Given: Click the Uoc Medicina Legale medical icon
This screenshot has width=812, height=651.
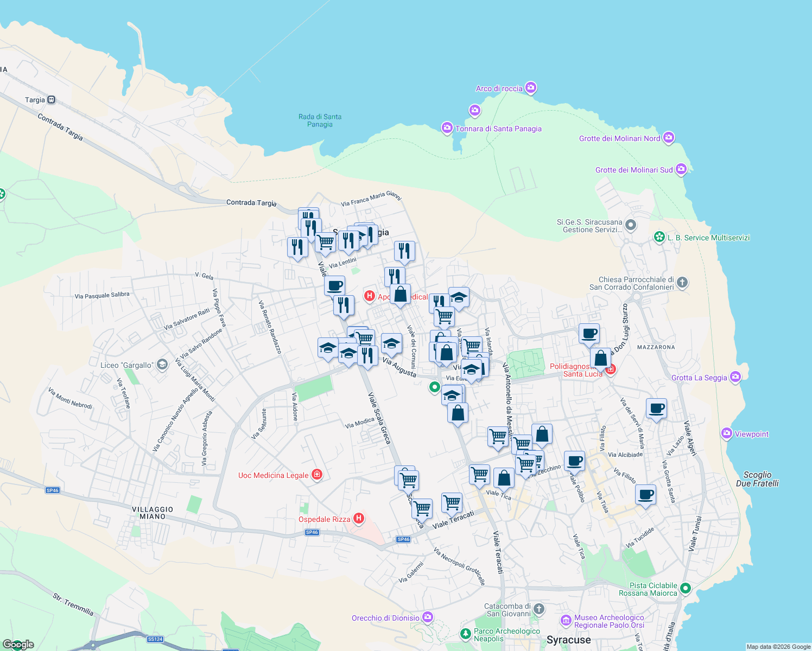Looking at the screenshot, I should (317, 475).
